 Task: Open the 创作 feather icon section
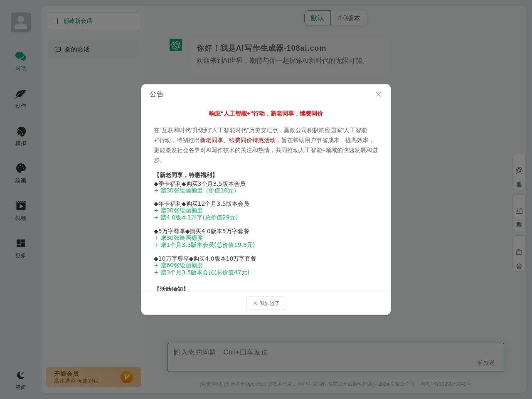pyautogui.click(x=21, y=99)
